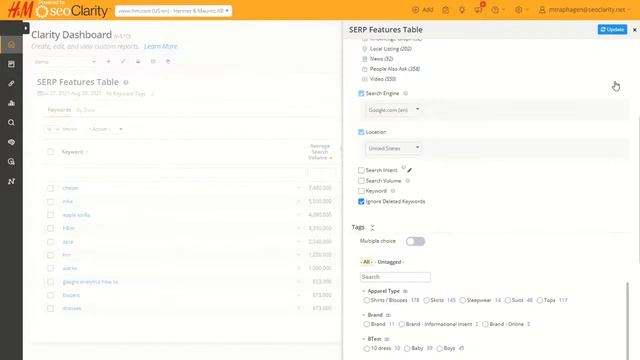Select the Suits radio button
This screenshot has height=360, width=640.
[507, 300]
